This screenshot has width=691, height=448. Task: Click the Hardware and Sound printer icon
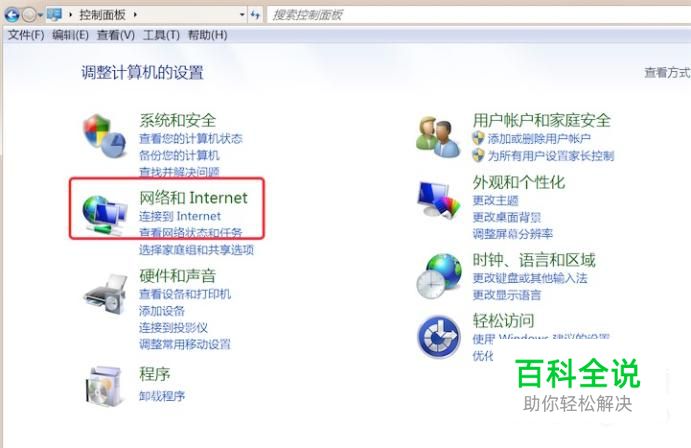(x=106, y=294)
